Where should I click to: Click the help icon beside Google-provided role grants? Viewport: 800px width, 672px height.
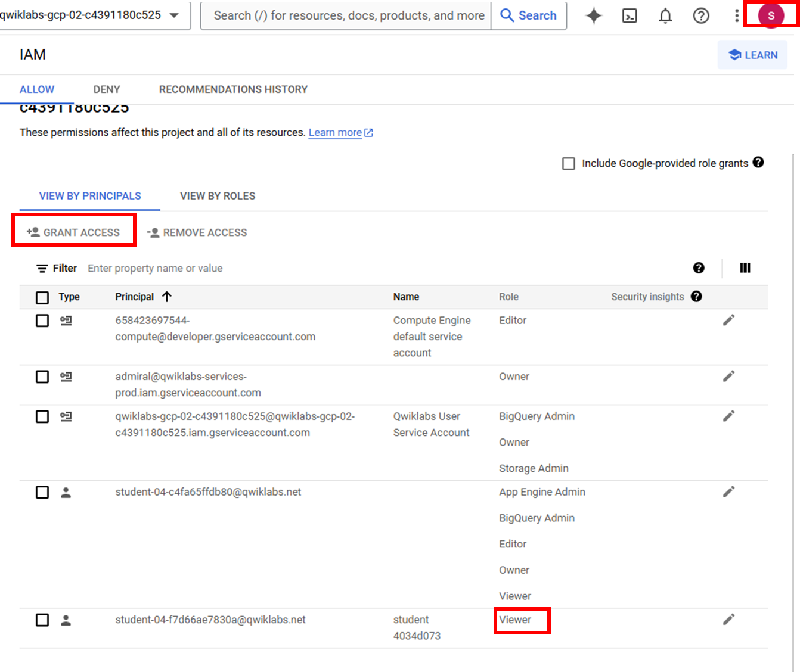point(758,162)
